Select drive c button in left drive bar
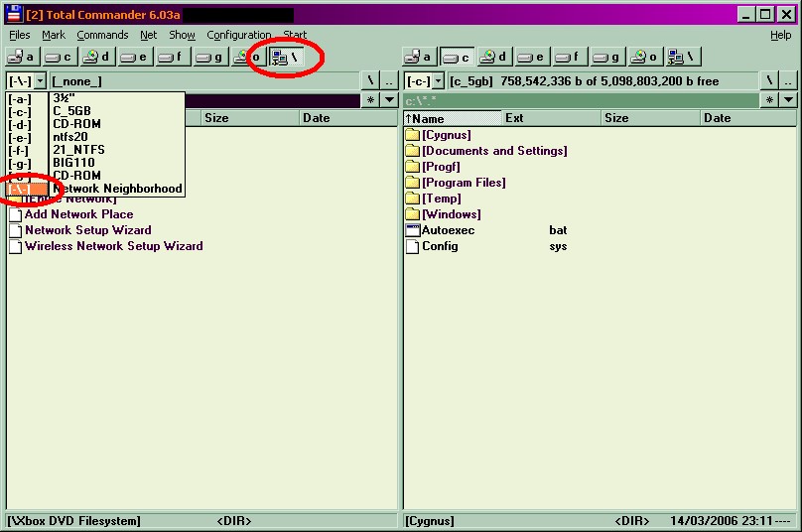 [60, 57]
